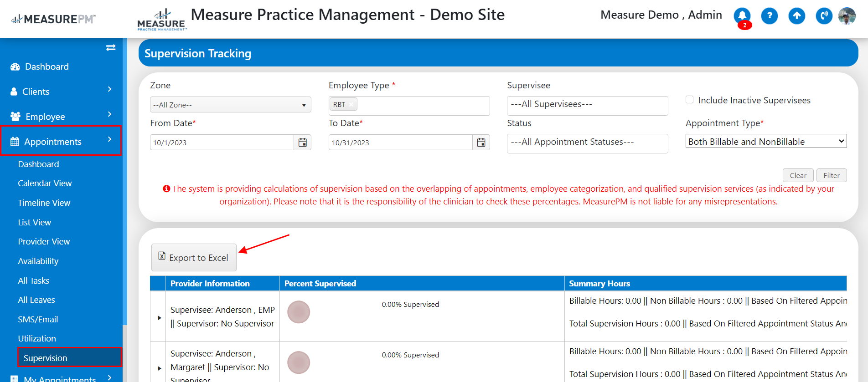Image resolution: width=868 pixels, height=382 pixels.
Task: Open Calendar View
Action: point(45,183)
